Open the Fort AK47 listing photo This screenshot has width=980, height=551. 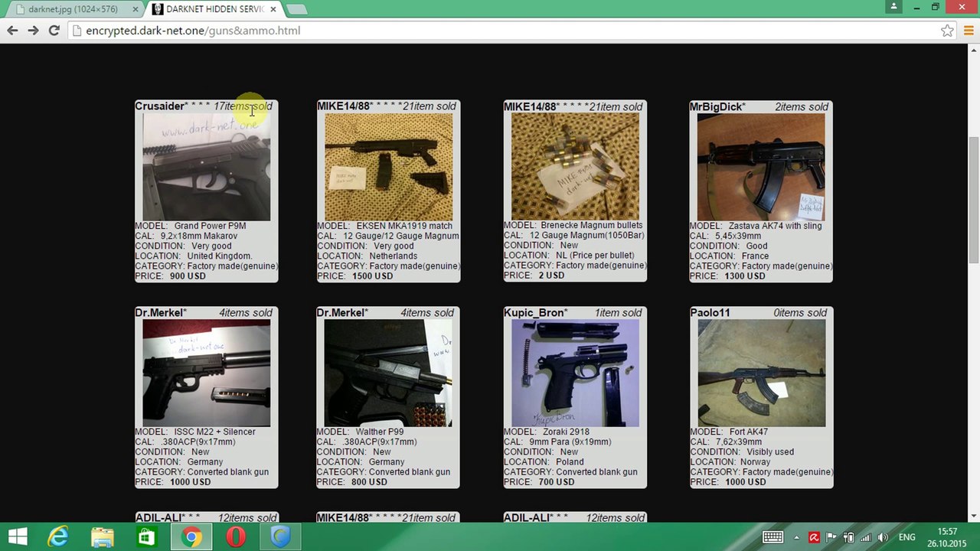761,373
